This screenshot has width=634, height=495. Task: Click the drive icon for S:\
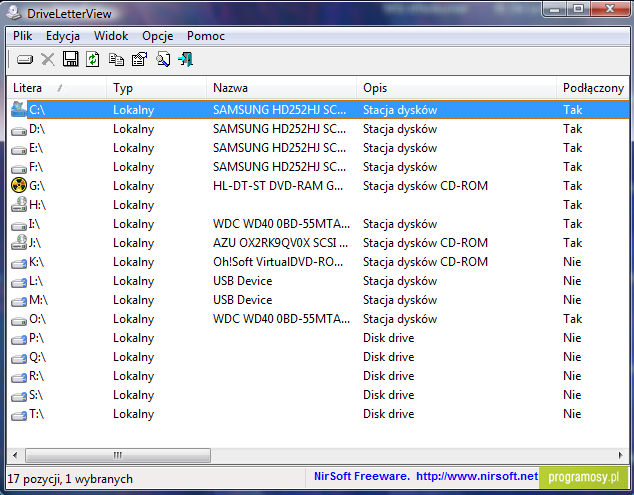(x=19, y=397)
